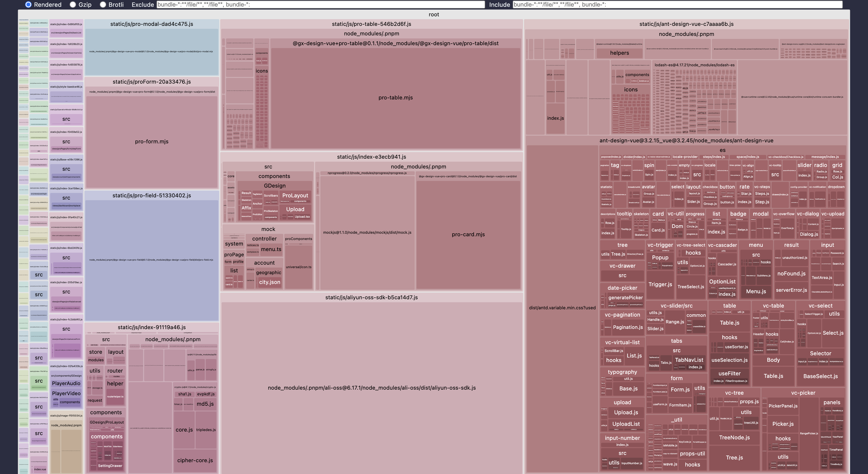Select the PlayerVideo component block

[66, 393]
